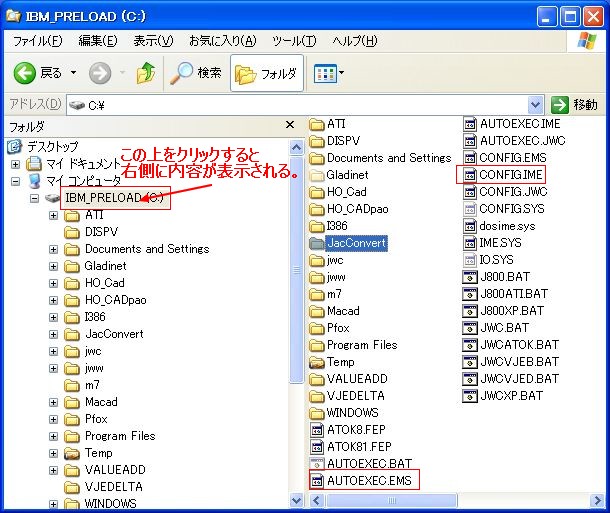Expand My Documents (マイ ドキュメント) node
610x513 pixels.
tap(15, 164)
